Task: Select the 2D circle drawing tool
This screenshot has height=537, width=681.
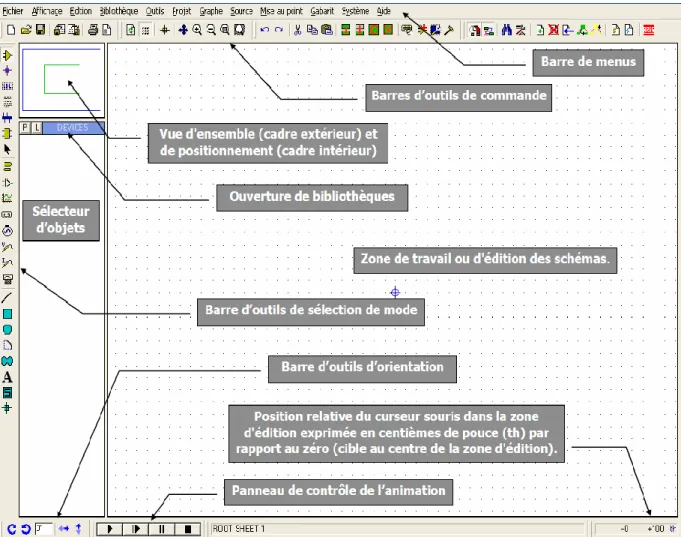Action: click(x=7, y=330)
